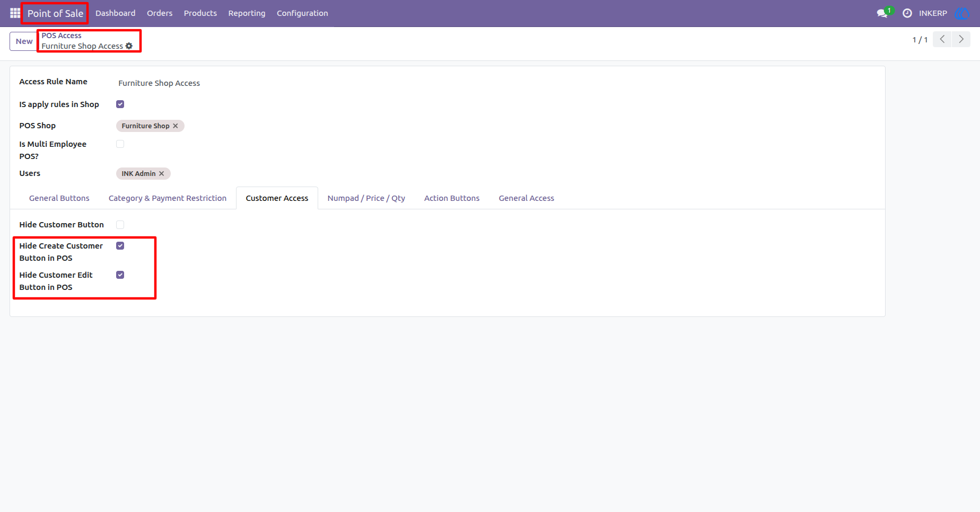Go to previous record arrow
The image size is (980, 512).
(942, 39)
